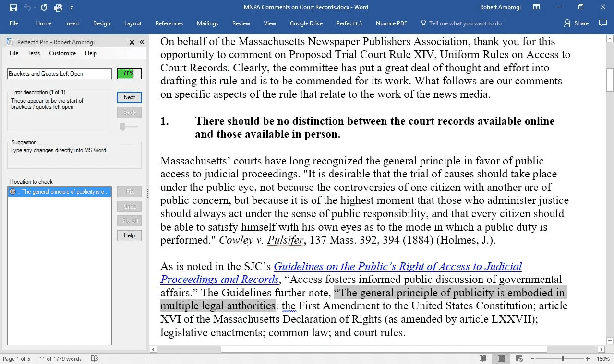The height and width of the screenshot is (364, 614).
Task: Open Guidelines on the Public's Right hyperlink
Action: tap(341, 273)
